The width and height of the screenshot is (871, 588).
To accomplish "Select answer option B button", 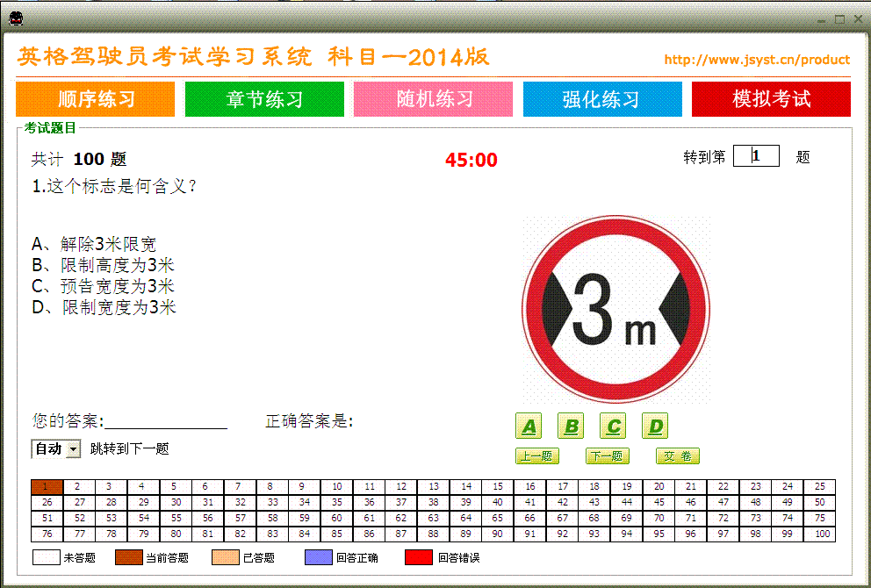I will 571,426.
